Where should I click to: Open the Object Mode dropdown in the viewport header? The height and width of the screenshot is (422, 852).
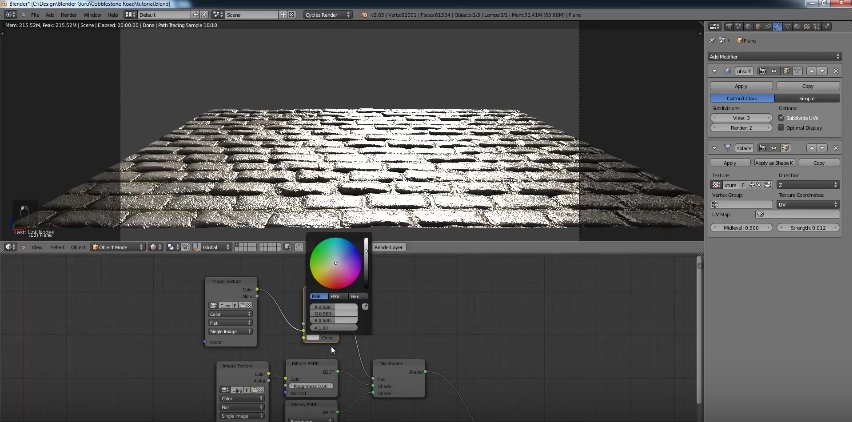(118, 246)
